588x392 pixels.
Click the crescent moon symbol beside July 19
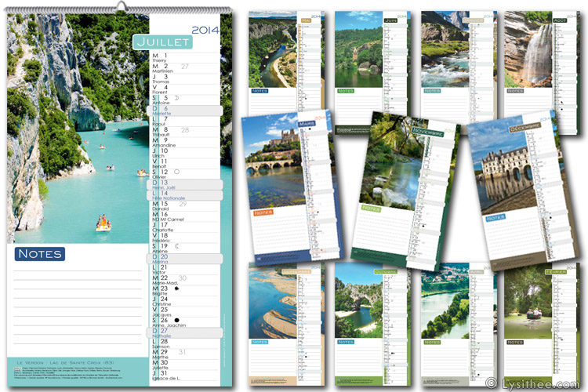click(x=176, y=246)
